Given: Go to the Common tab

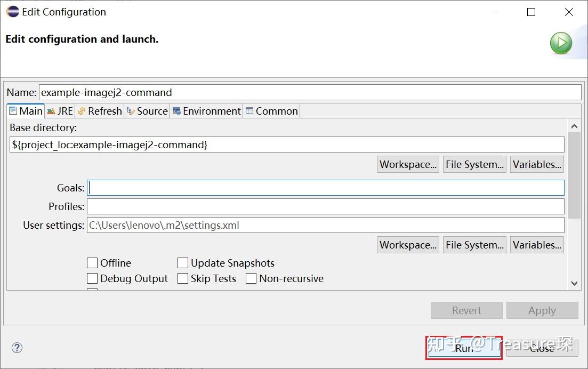Looking at the screenshot, I should (x=271, y=111).
